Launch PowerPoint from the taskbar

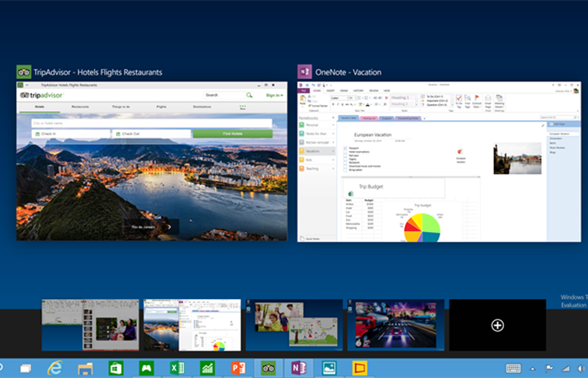click(238, 368)
